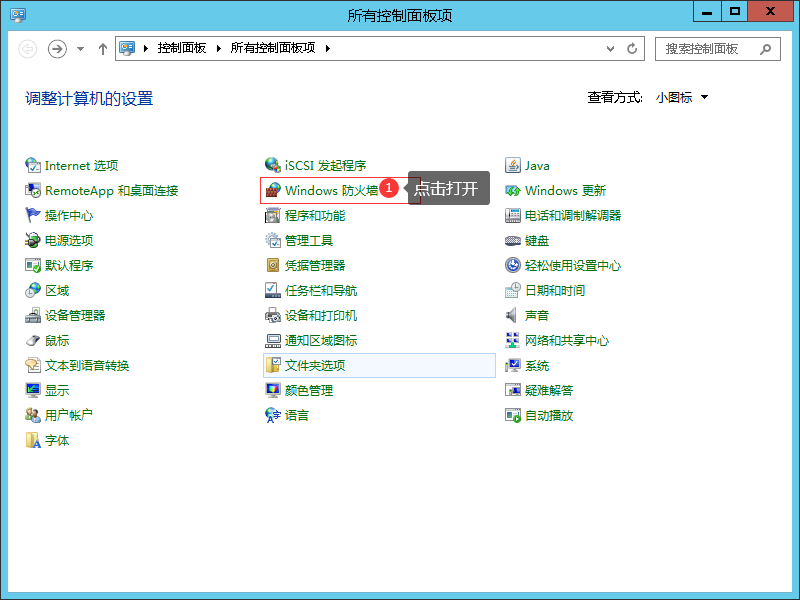Viewport: 800px width, 600px height.
Task: Open the Windows 防火墙 icon
Action: (273, 191)
